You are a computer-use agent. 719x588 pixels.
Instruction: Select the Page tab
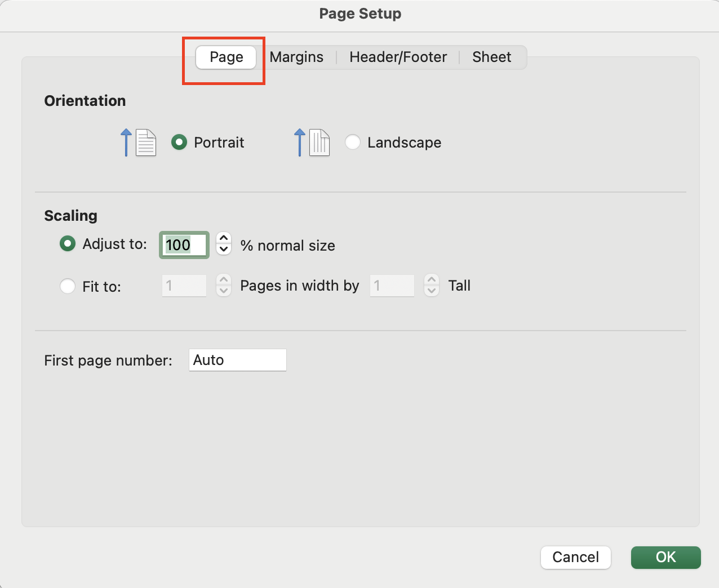[x=226, y=57]
